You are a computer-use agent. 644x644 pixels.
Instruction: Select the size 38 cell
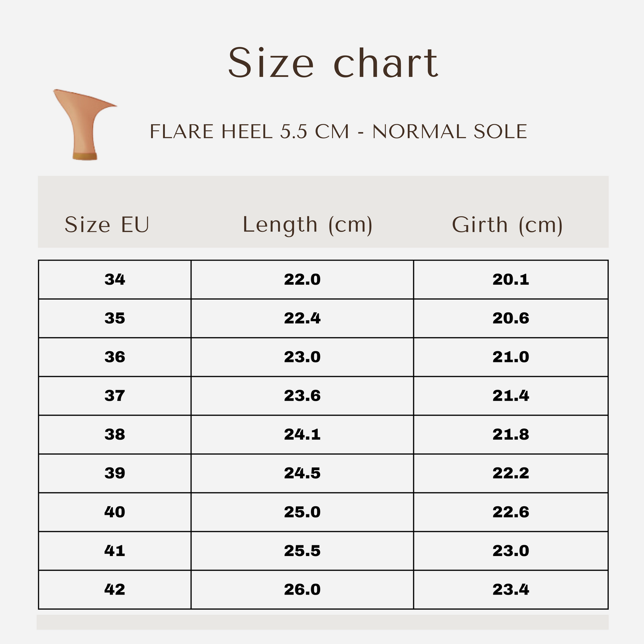pos(115,434)
